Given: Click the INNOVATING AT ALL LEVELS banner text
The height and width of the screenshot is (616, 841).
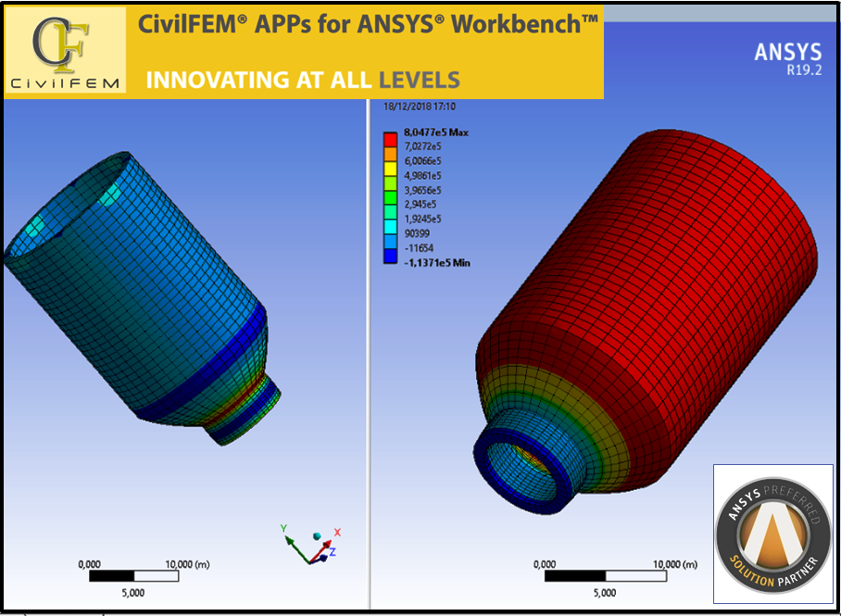Looking at the screenshot, I should point(302,80).
